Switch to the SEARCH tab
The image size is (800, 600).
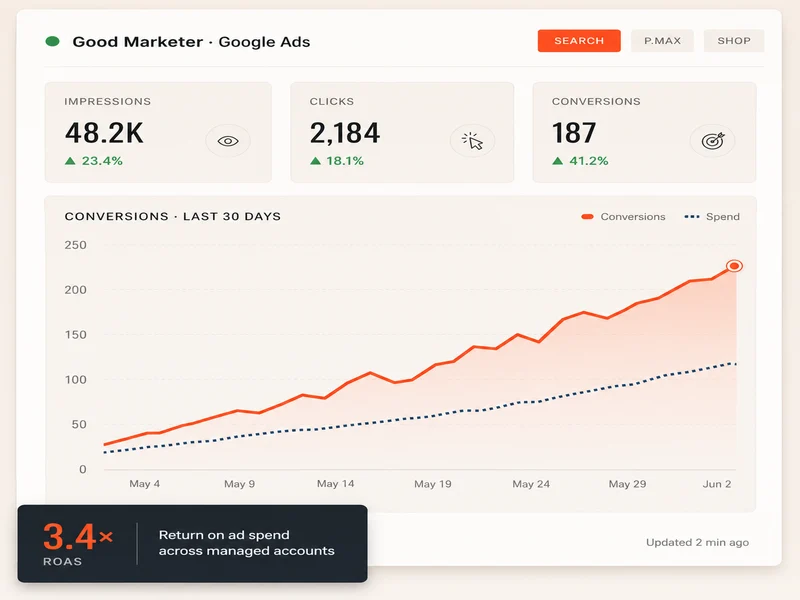579,41
